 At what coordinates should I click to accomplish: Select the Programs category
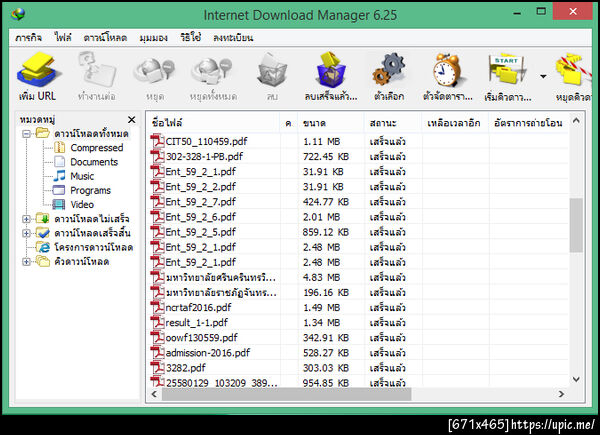(x=91, y=190)
